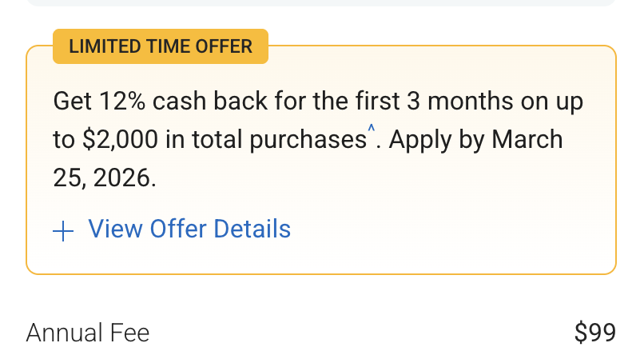Click the Annual Fee label
Viewport: 644px width, 355px height.
pyautogui.click(x=88, y=333)
